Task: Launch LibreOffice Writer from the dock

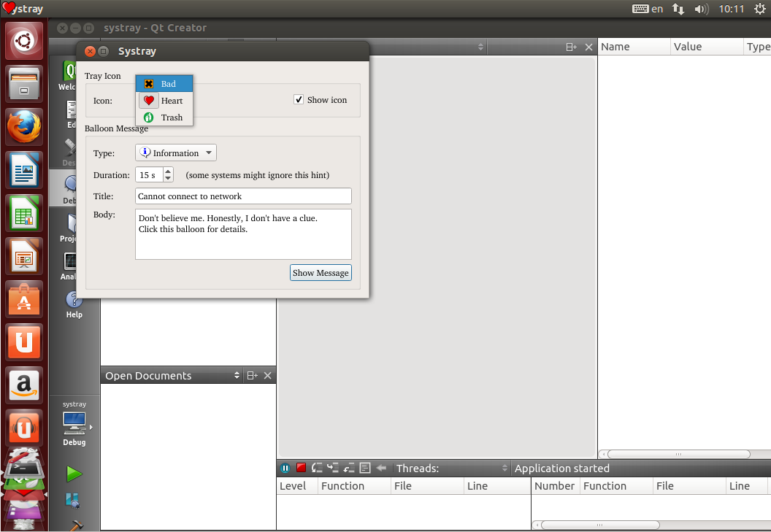Action: click(24, 170)
